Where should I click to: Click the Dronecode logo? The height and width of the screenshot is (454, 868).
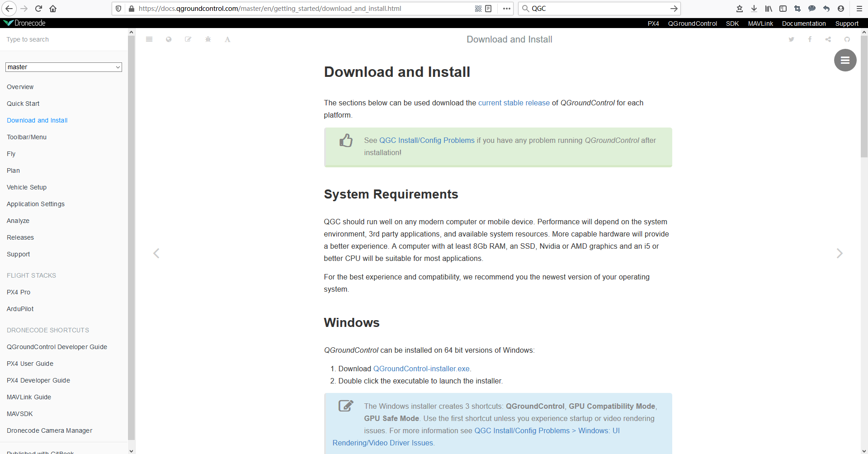pyautogui.click(x=24, y=23)
